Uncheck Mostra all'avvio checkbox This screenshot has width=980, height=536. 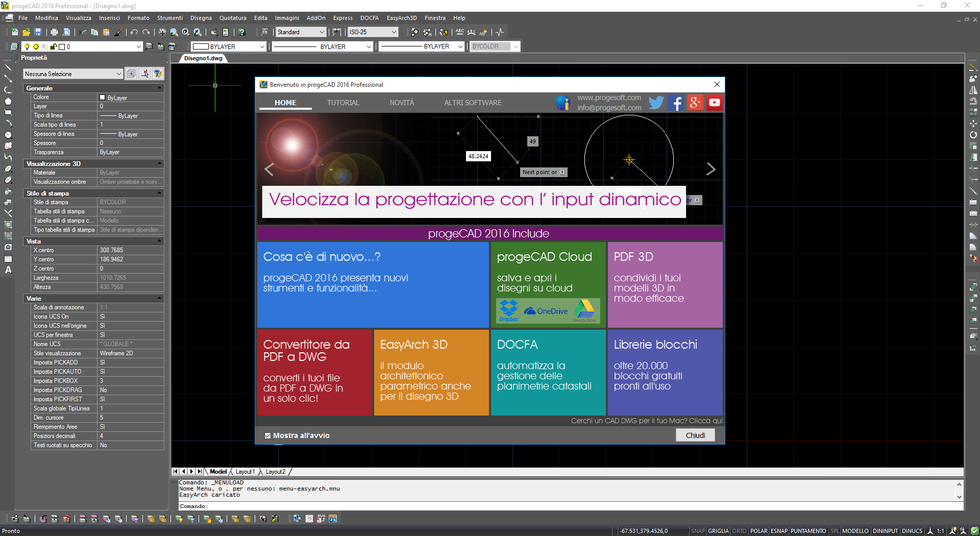[267, 435]
